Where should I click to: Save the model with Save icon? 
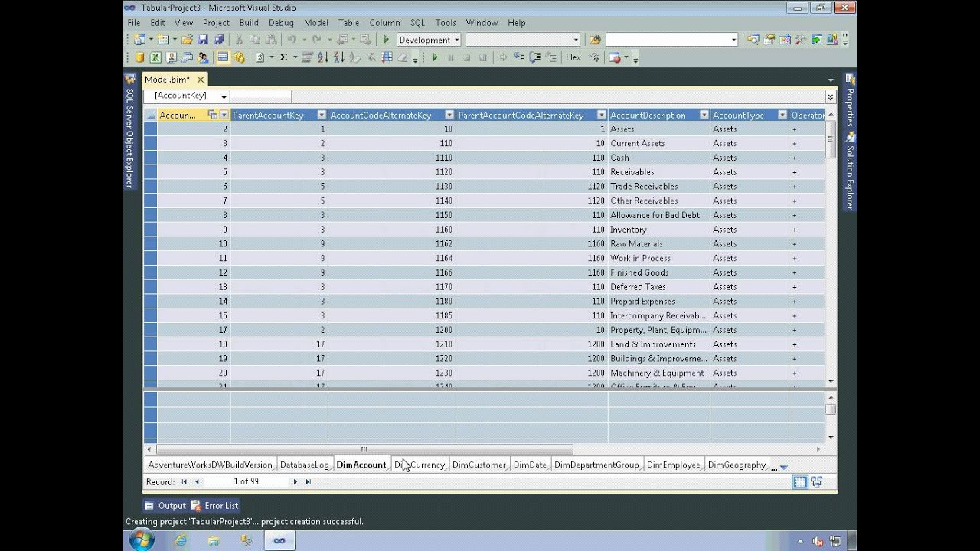pyautogui.click(x=203, y=40)
